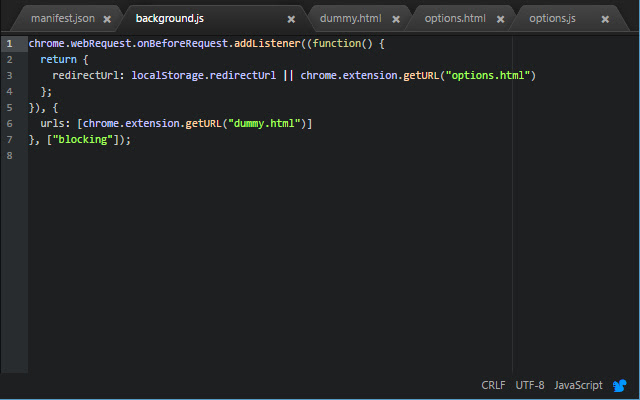Close the background.js tab
Viewport: 640px width, 400px height.
(291, 19)
